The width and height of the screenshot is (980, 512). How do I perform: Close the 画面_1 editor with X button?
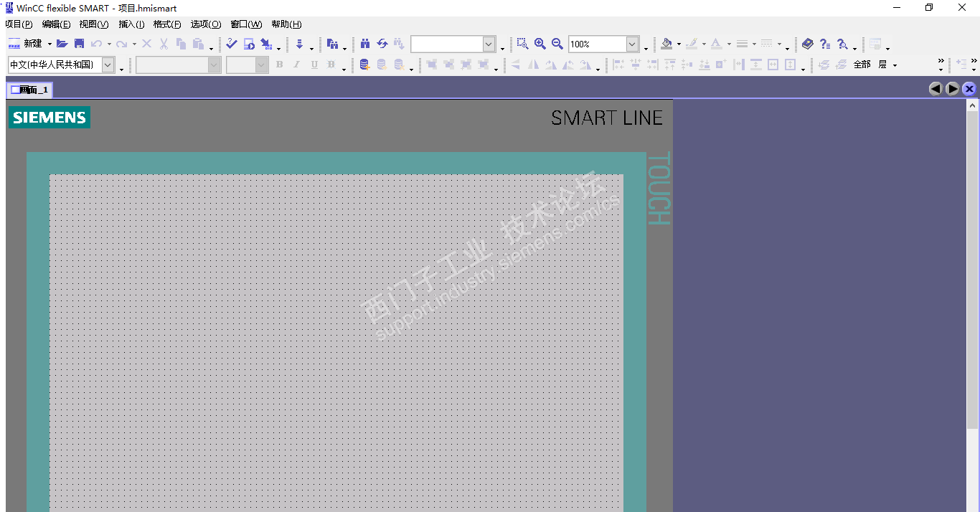(969, 89)
